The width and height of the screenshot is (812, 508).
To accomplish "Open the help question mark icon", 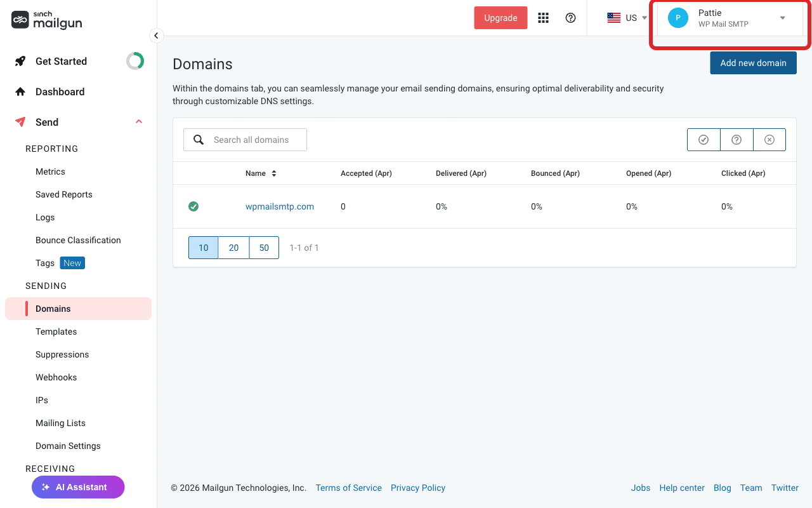I will click(x=570, y=18).
